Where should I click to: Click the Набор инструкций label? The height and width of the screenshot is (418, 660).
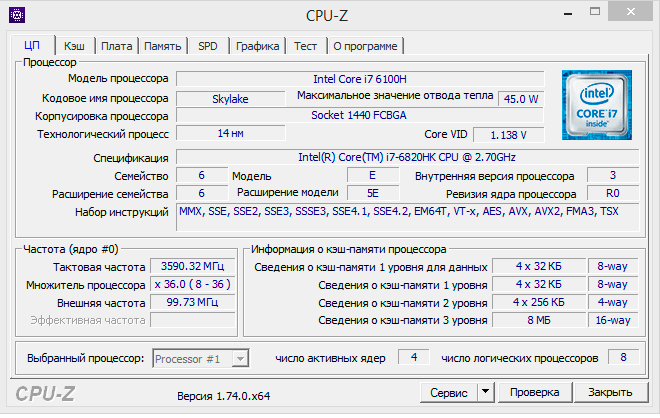click(122, 212)
